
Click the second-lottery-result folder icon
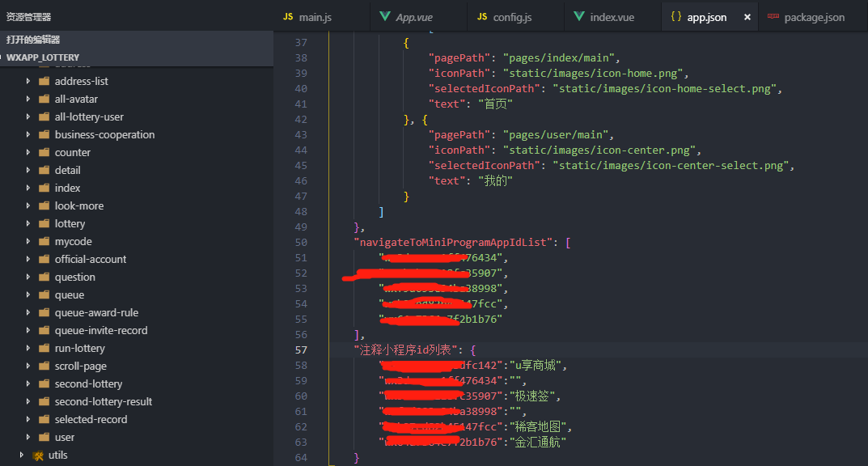(44, 402)
